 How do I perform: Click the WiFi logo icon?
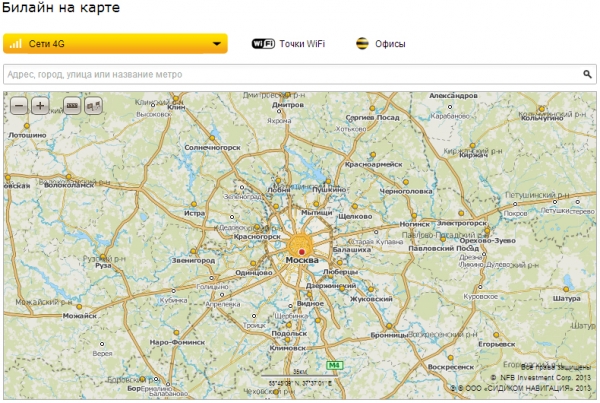[263, 44]
